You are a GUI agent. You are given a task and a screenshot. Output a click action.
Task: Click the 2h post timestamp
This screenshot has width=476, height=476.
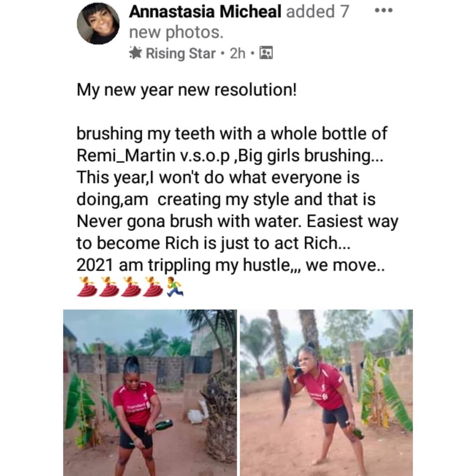tap(237, 53)
